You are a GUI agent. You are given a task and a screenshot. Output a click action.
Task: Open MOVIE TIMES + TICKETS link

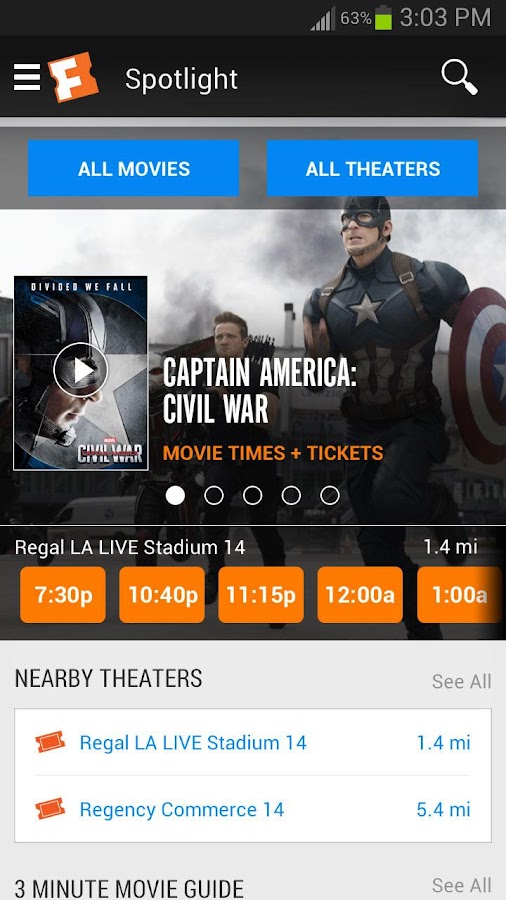(x=273, y=453)
